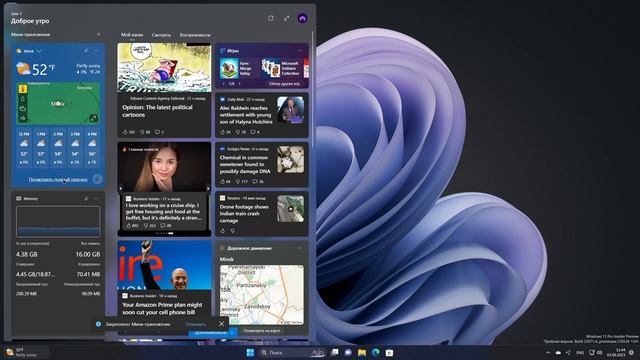Play the drone footage video thumbnail
The image size is (640, 360).
pos(290,209)
